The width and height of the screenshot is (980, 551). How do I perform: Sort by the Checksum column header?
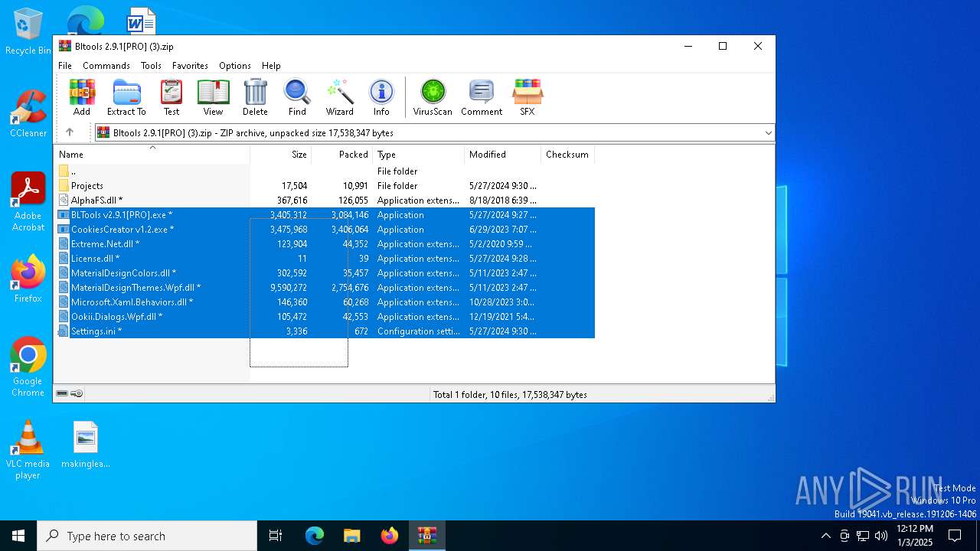(x=567, y=155)
